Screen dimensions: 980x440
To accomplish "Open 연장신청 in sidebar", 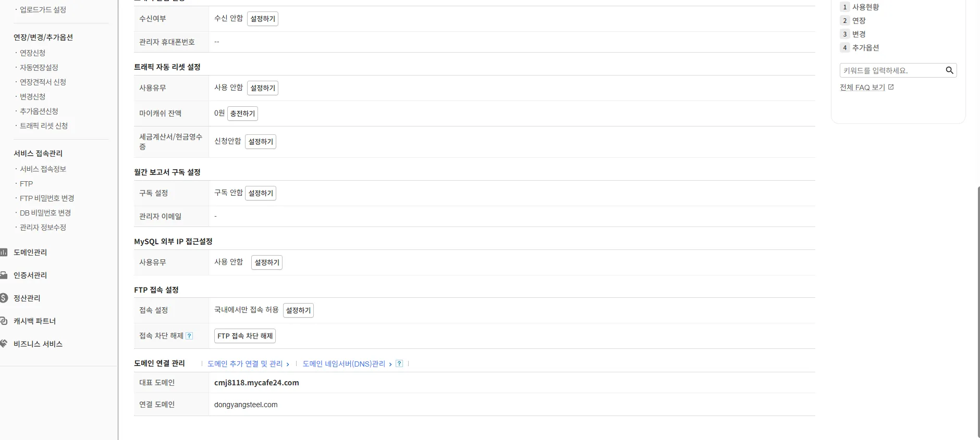I will [x=32, y=53].
